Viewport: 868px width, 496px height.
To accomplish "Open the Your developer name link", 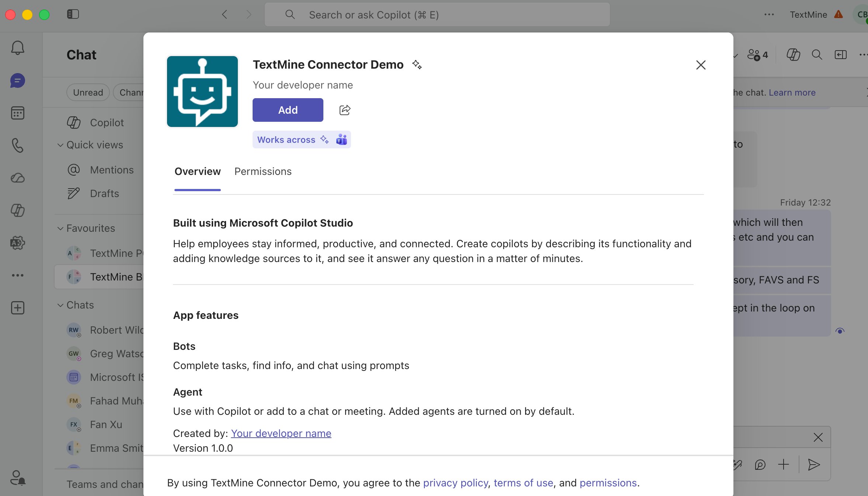I will (x=281, y=433).
